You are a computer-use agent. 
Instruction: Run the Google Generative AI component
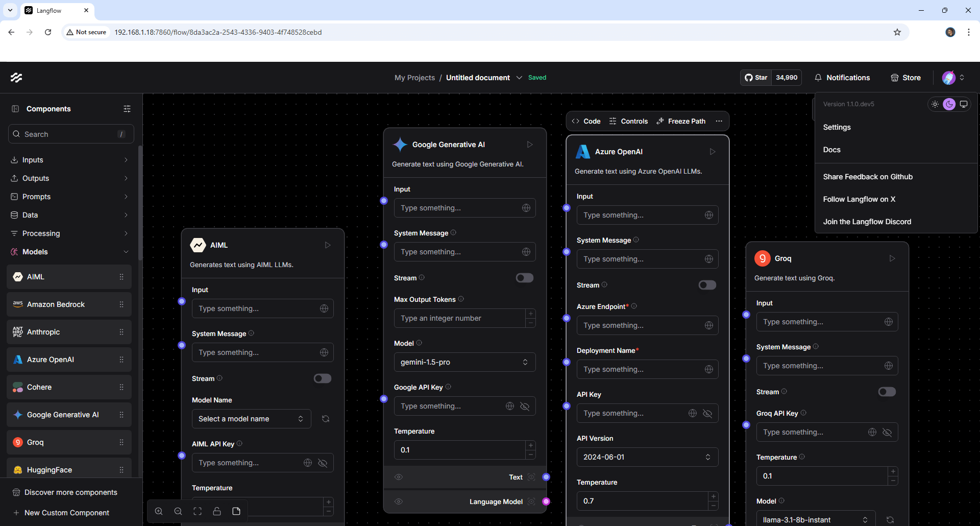click(x=530, y=145)
